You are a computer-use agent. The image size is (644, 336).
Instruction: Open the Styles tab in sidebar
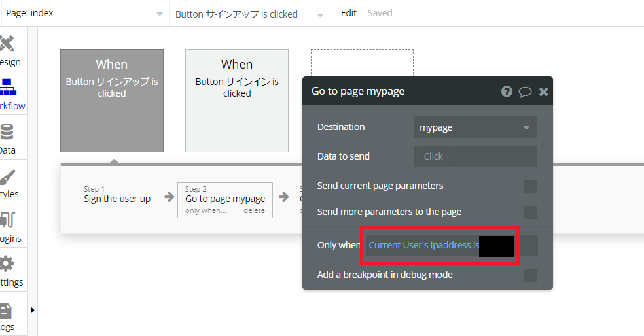[x=9, y=182]
